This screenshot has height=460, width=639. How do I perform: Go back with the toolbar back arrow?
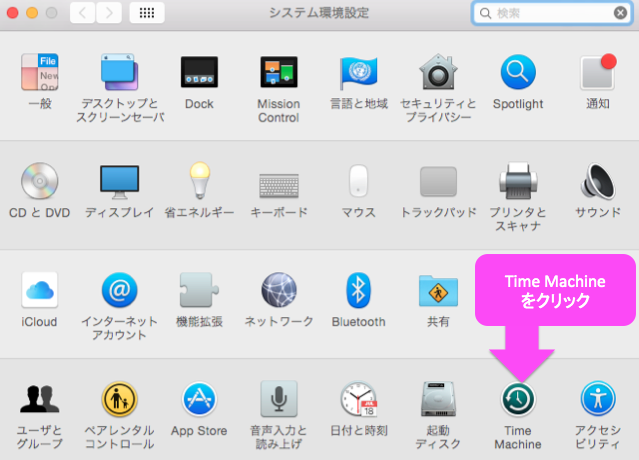pos(83,13)
